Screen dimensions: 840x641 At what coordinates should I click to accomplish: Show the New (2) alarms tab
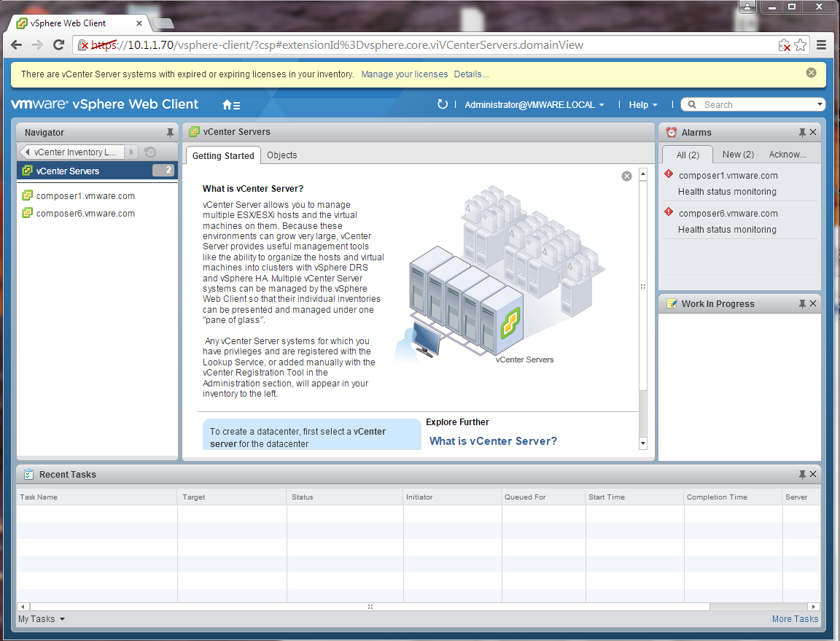click(738, 155)
